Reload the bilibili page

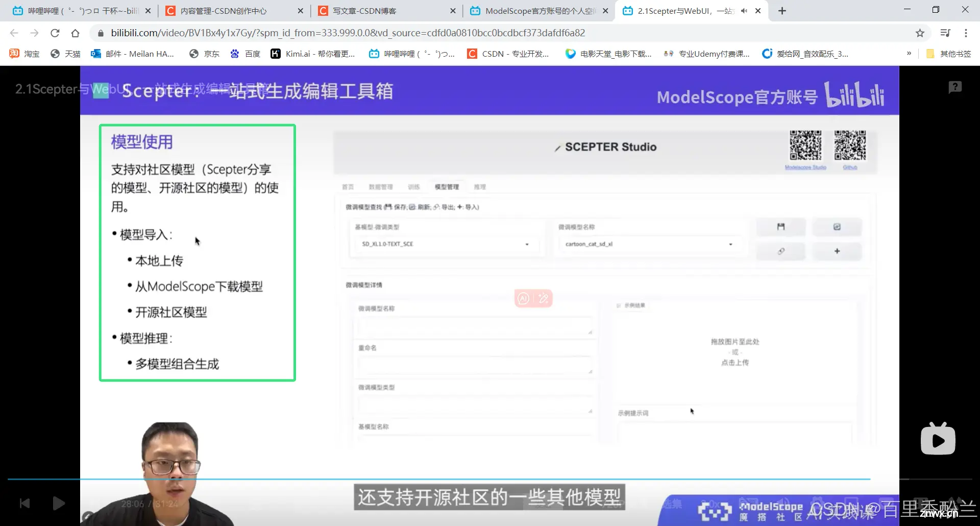tap(55, 33)
